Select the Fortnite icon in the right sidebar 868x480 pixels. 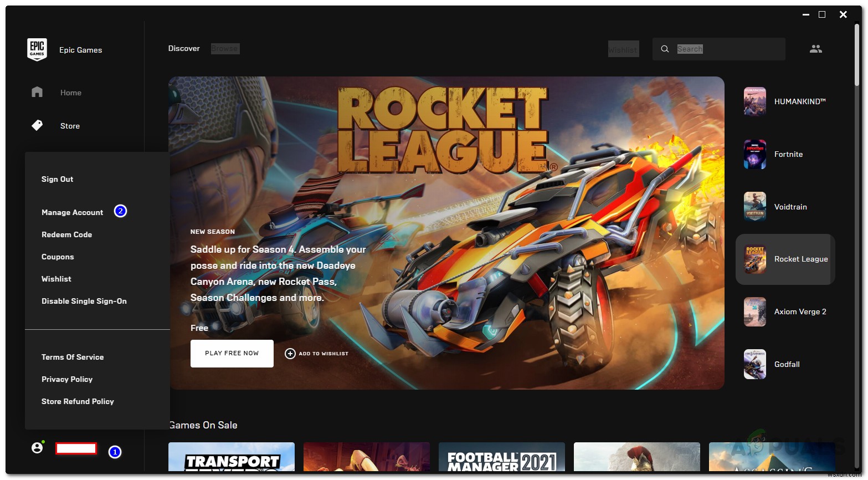[754, 154]
